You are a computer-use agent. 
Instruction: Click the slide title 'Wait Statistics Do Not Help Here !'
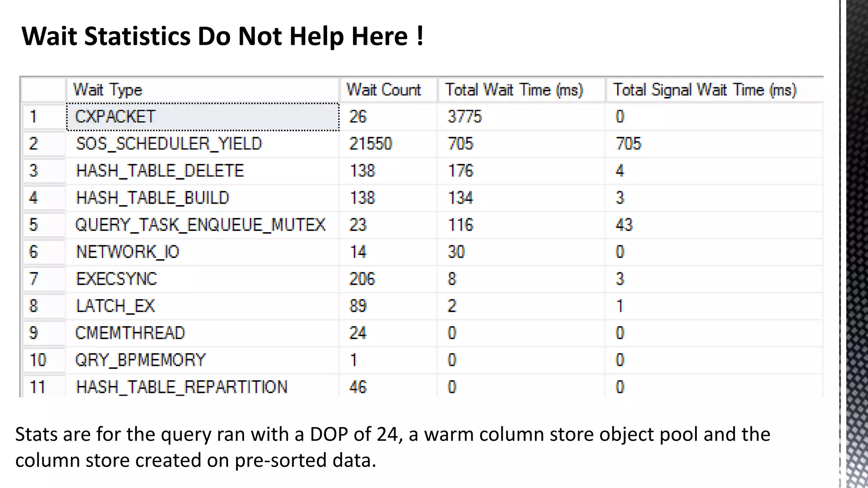(223, 36)
